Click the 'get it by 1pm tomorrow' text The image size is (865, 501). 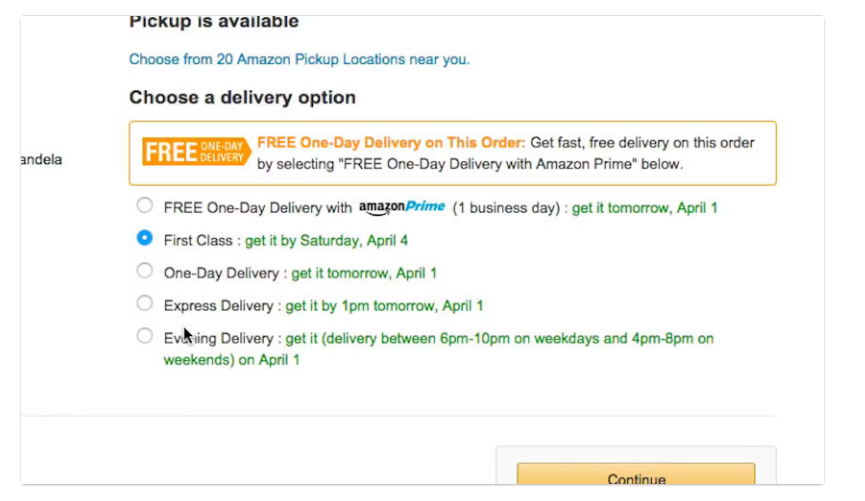[x=360, y=306]
